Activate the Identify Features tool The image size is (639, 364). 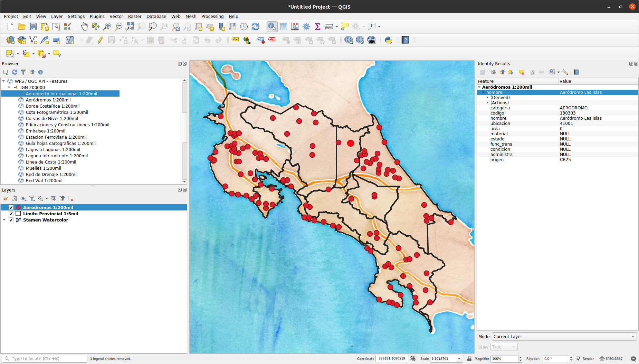(x=272, y=27)
